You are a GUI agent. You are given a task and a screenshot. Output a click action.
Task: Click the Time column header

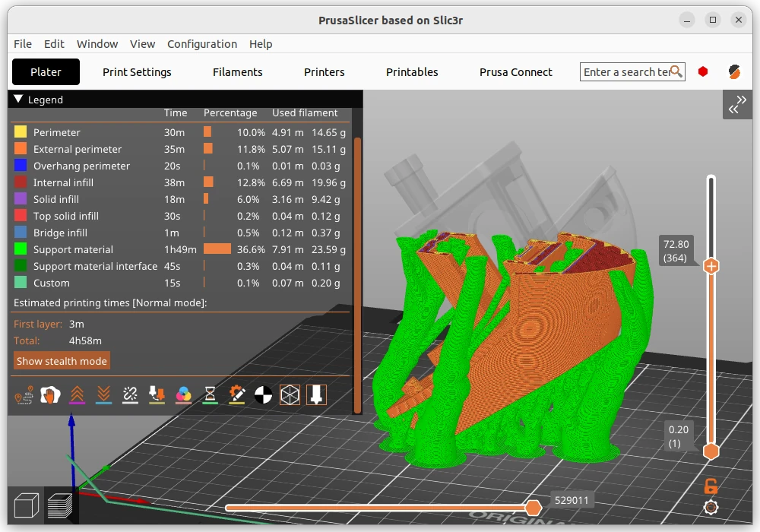click(176, 112)
